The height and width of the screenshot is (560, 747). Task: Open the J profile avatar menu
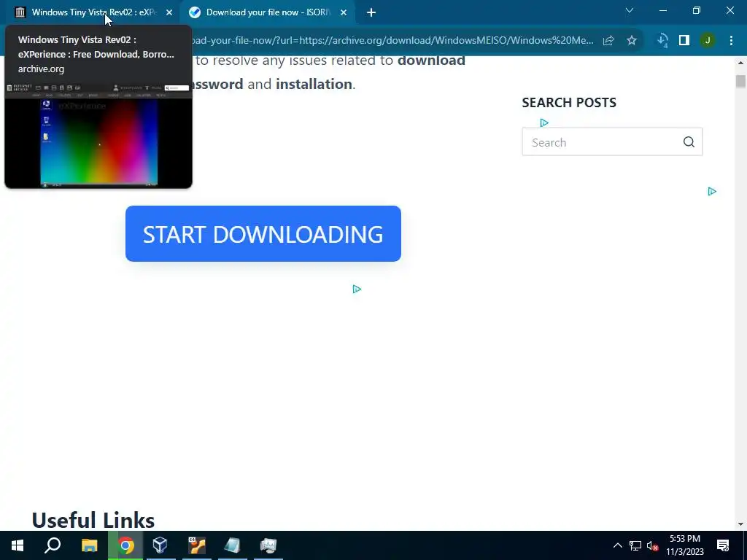coord(708,41)
